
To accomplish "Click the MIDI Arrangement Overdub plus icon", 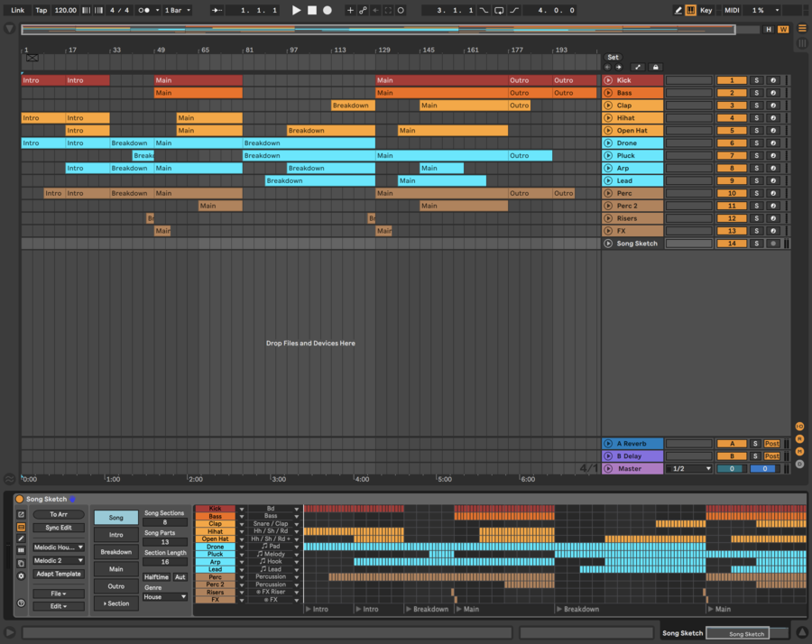I will point(350,10).
